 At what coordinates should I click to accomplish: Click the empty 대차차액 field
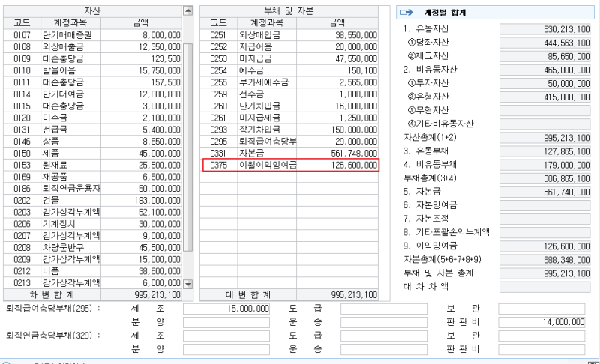pyautogui.click(x=545, y=287)
